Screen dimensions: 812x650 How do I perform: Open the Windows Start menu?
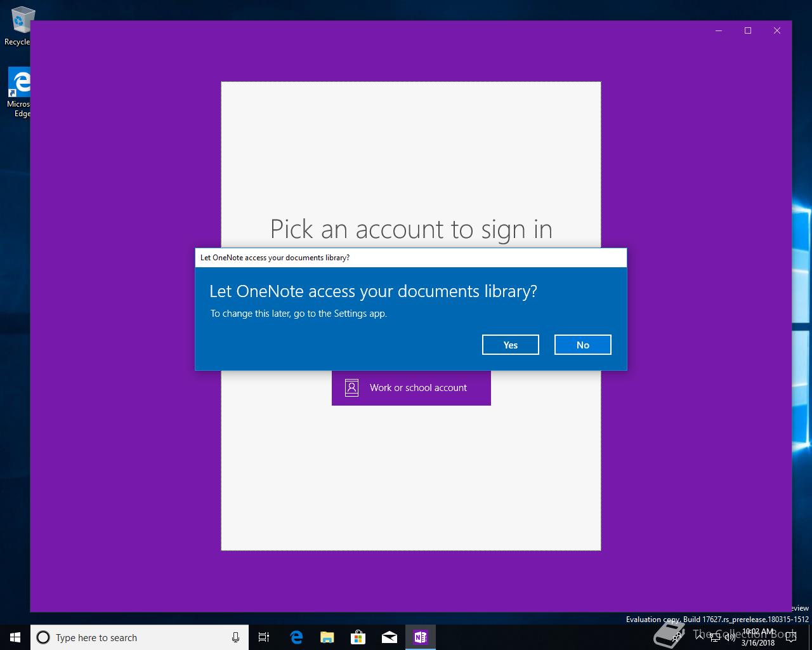click(15, 637)
